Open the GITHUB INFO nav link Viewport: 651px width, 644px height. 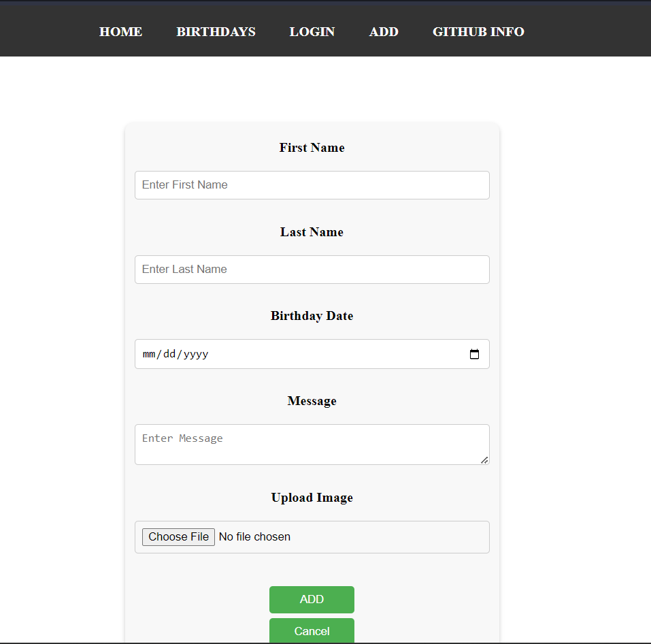(478, 32)
